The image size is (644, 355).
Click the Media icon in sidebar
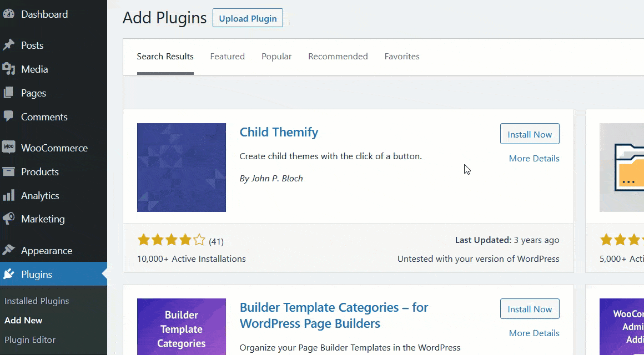(x=8, y=69)
